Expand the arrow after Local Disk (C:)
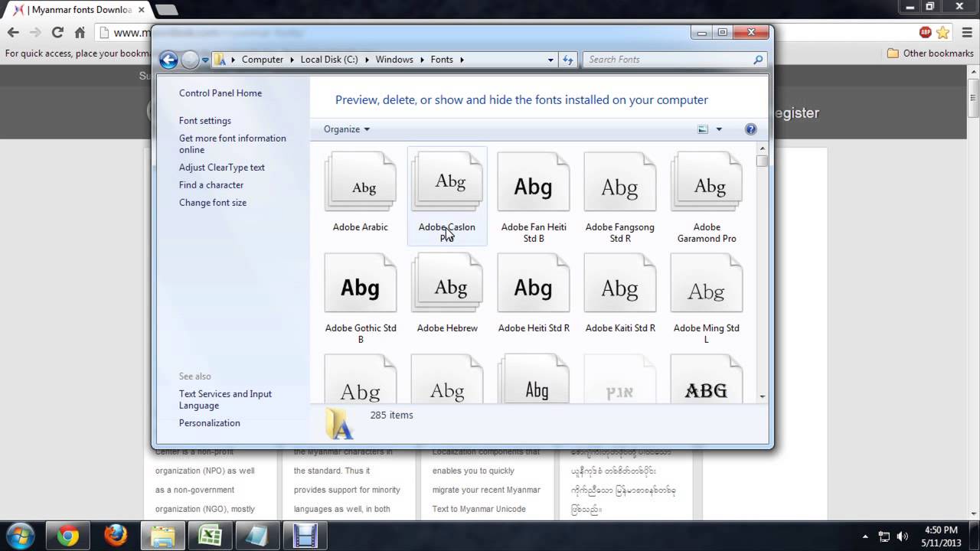 coord(366,60)
